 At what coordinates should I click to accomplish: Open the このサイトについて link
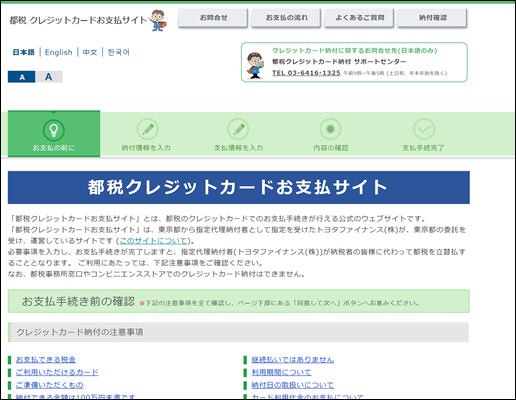(x=154, y=241)
